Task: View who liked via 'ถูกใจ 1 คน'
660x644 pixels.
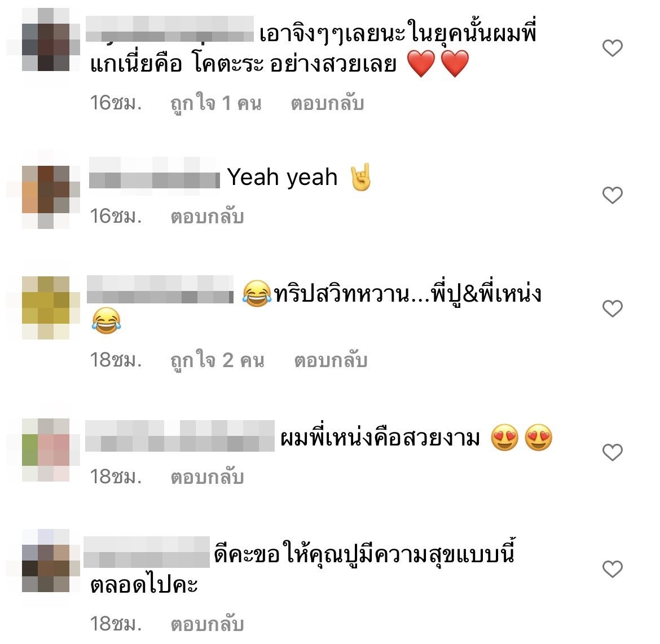Action: pyautogui.click(x=216, y=104)
